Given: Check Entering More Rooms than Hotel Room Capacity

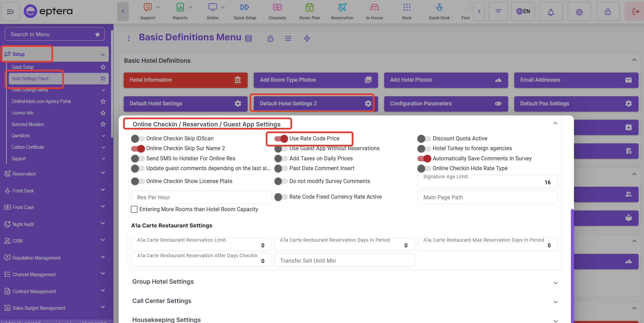Looking at the screenshot, I should [134, 209].
